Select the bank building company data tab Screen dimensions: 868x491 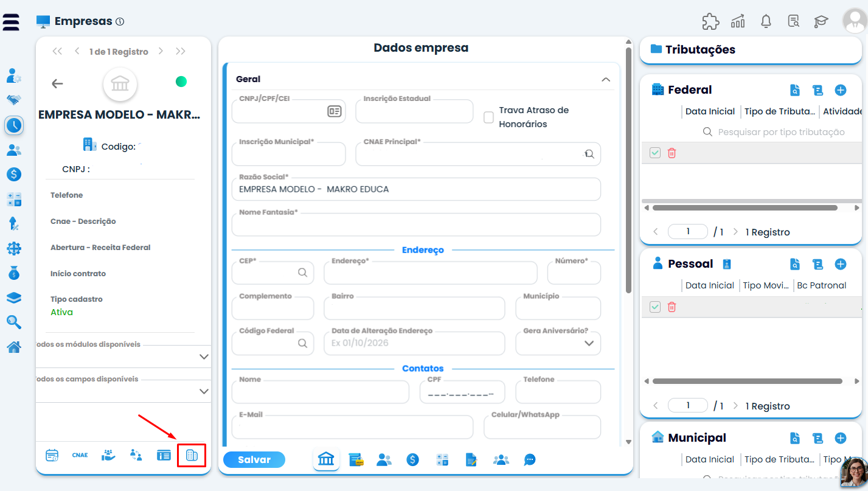(326, 459)
